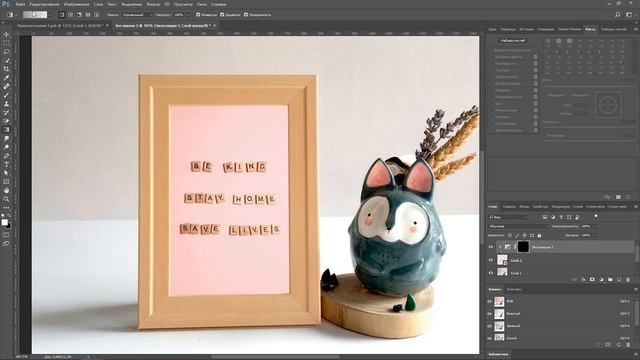
Task: Click the radial gradient style icon
Action: [71, 15]
